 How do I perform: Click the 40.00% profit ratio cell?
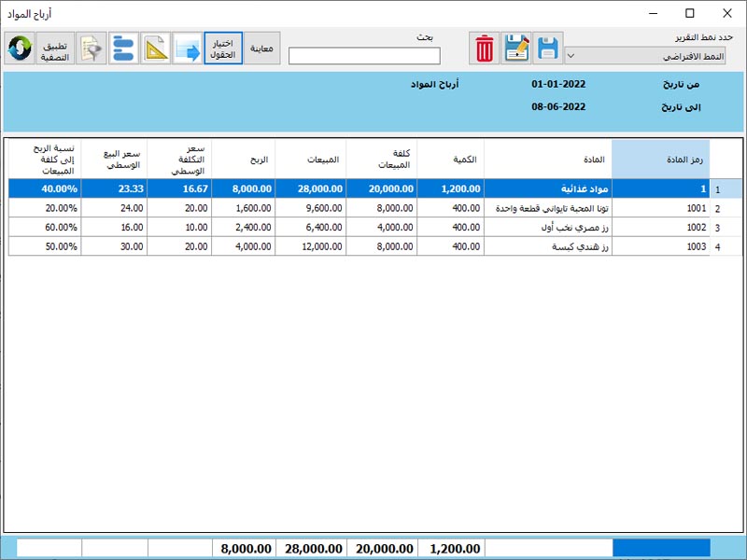click(x=45, y=189)
